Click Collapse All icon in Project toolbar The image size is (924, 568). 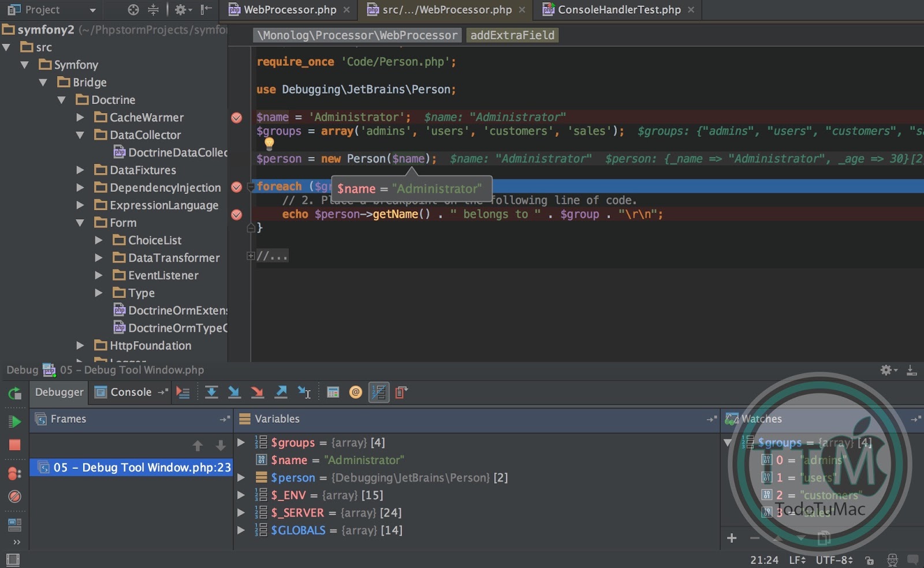153,10
